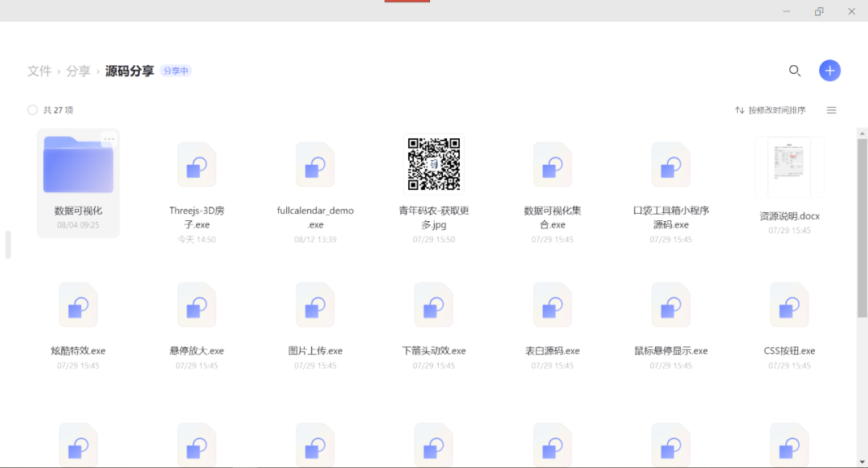The height and width of the screenshot is (468, 868).
Task: Click the scrollbar up arrow
Action: click(862, 134)
